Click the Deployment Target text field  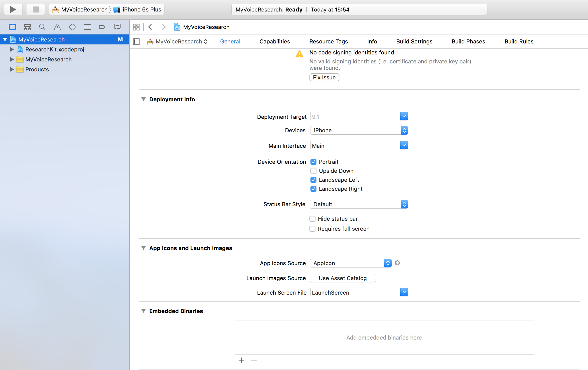pos(355,116)
